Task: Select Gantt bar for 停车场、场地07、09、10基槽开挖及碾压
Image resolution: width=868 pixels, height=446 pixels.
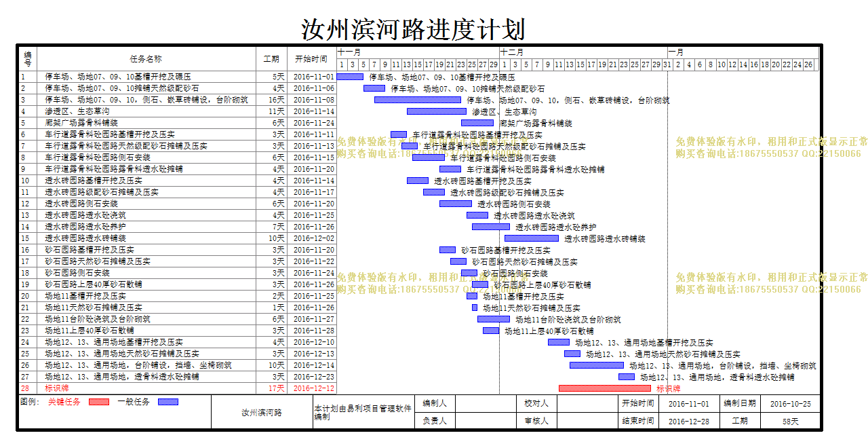Action: coord(350,77)
